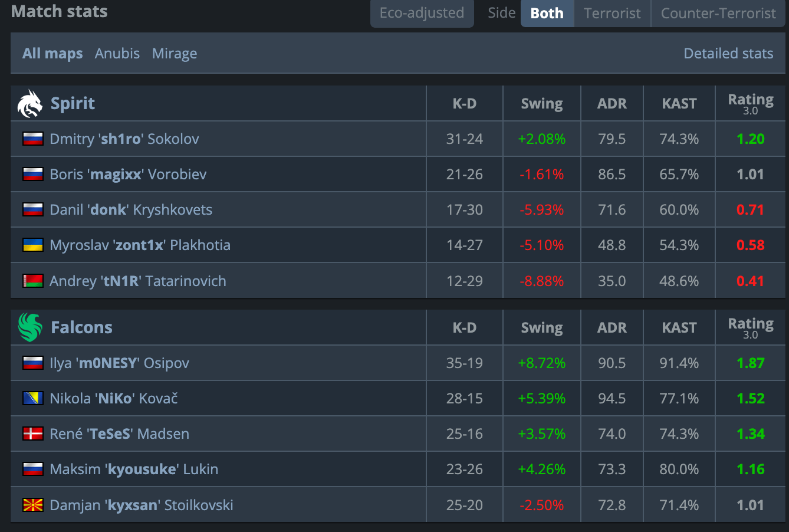Open donk's player profile link

(131, 210)
